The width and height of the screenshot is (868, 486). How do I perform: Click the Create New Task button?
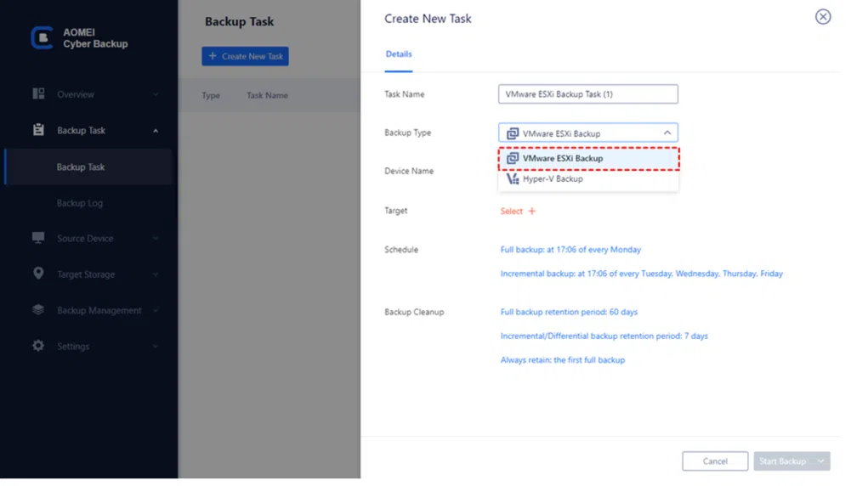pyautogui.click(x=245, y=56)
